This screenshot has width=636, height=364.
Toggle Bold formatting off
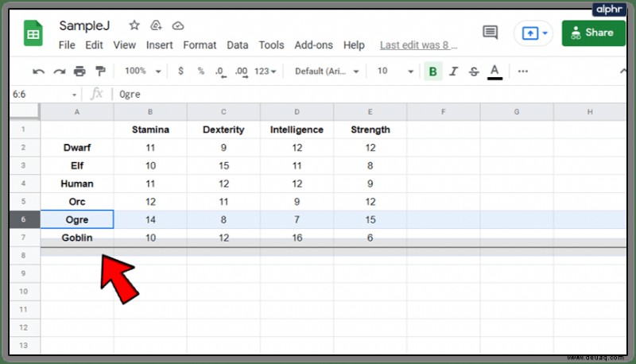pyautogui.click(x=432, y=72)
